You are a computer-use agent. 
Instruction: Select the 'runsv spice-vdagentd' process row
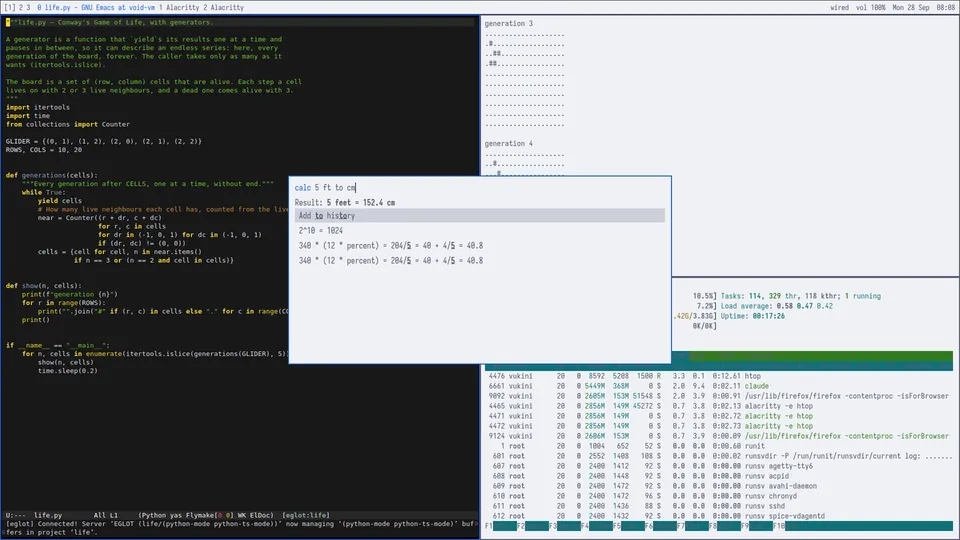coord(719,516)
